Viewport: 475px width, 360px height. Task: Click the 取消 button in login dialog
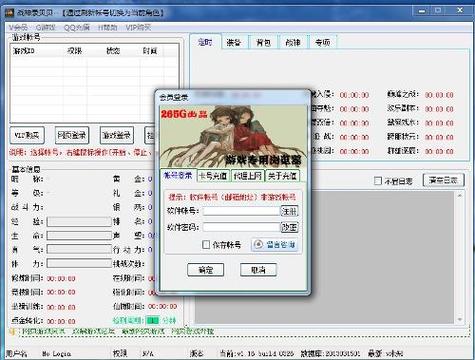coord(258,270)
